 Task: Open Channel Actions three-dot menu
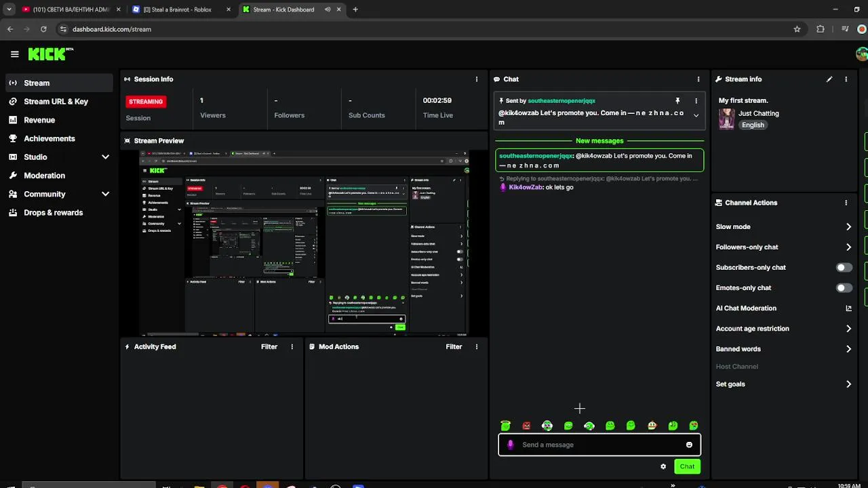[846, 203]
